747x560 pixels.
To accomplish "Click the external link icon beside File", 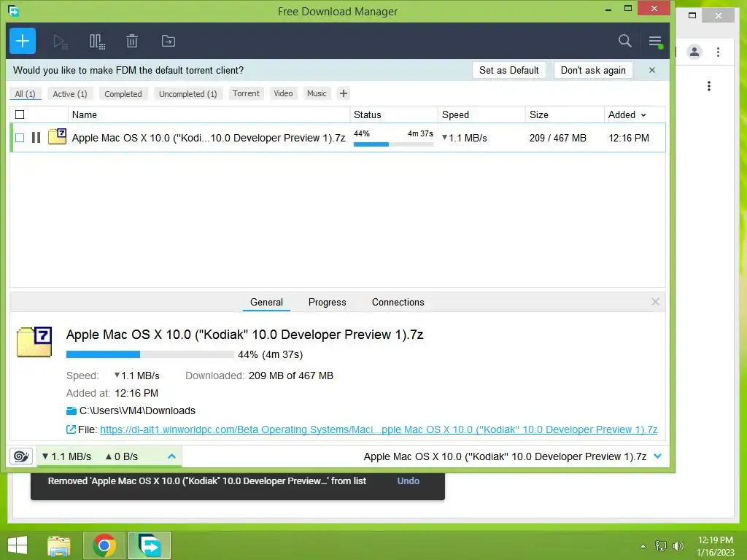I will 71,429.
